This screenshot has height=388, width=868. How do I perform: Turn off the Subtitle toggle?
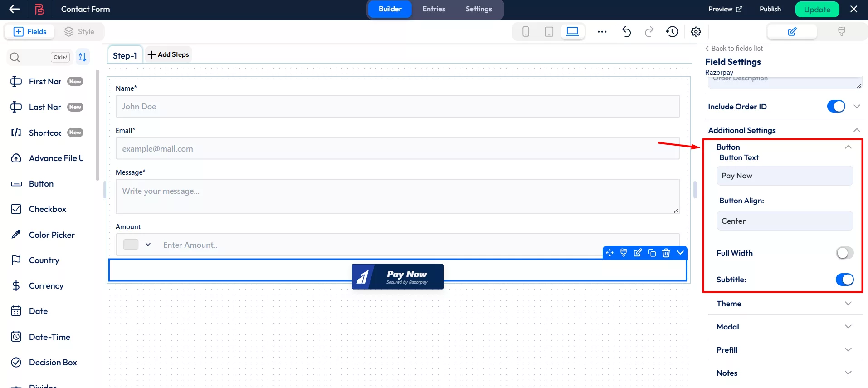tap(844, 280)
